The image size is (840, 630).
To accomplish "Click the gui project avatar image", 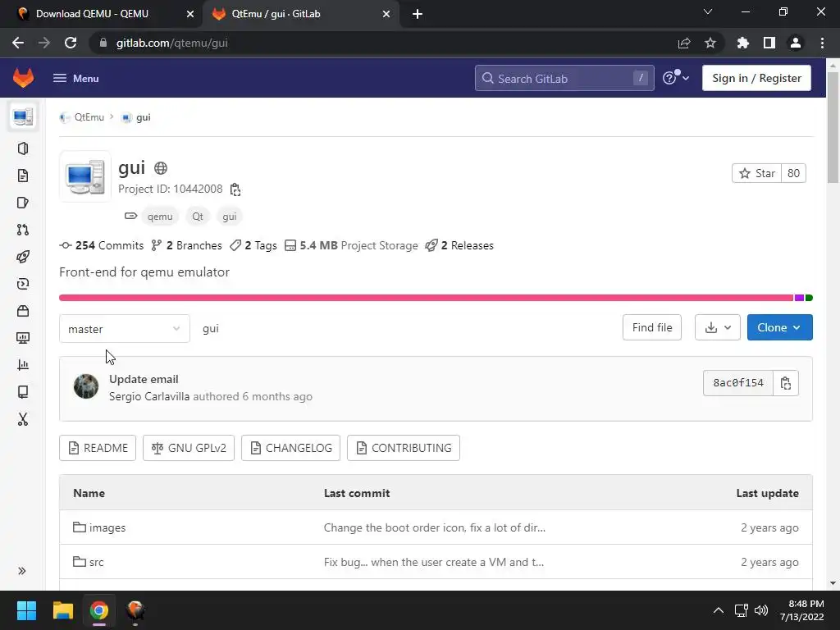I will tap(85, 176).
